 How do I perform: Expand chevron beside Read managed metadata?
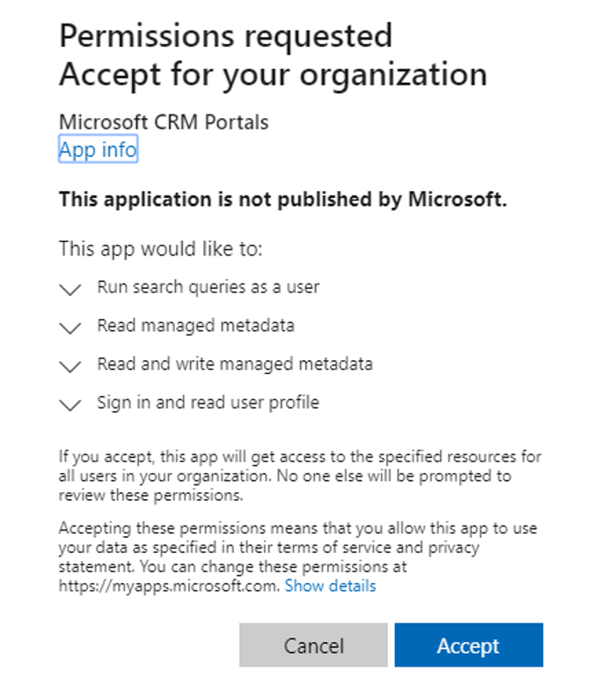70,328
